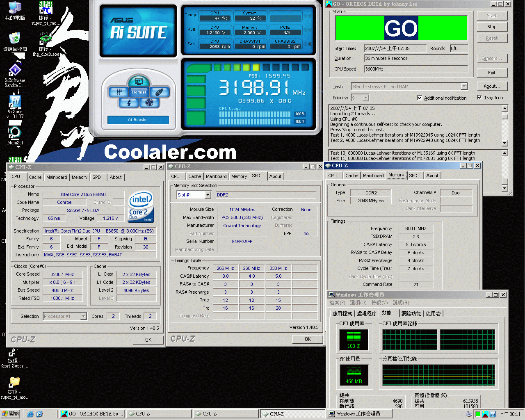The width and height of the screenshot is (525, 420).
Task: Select the thg_clock.exe desktop shortcut
Action: [x=46, y=45]
